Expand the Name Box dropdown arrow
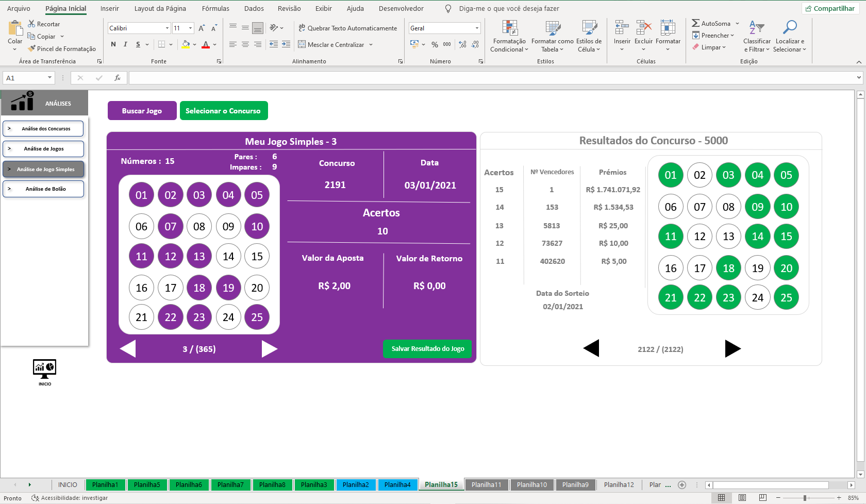This screenshot has width=866, height=504. pyautogui.click(x=49, y=78)
